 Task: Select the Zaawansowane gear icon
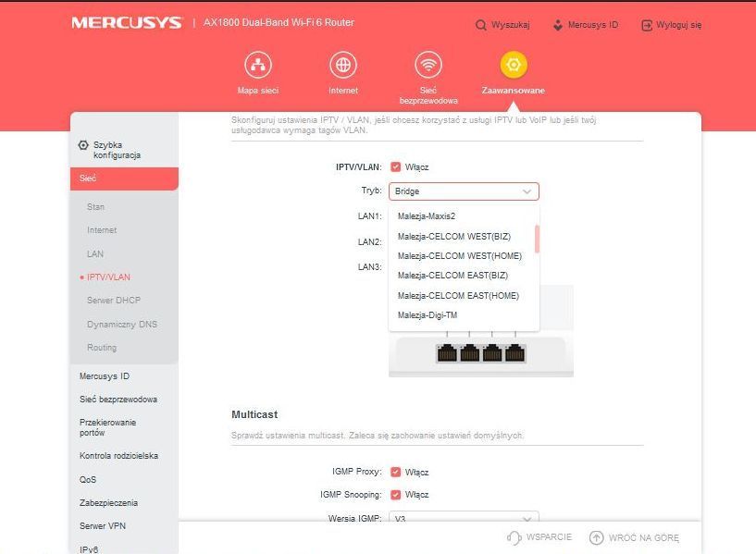click(514, 65)
